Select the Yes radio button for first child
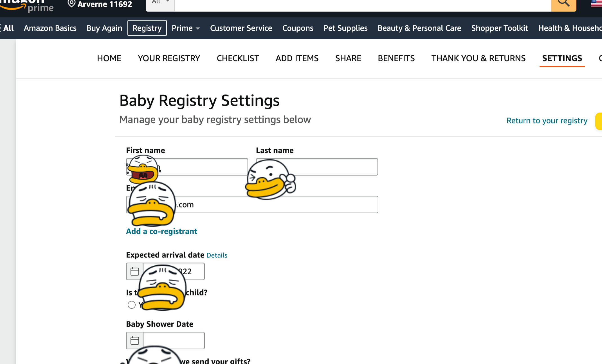Screen dimensions: 602x364 pyautogui.click(x=131, y=305)
